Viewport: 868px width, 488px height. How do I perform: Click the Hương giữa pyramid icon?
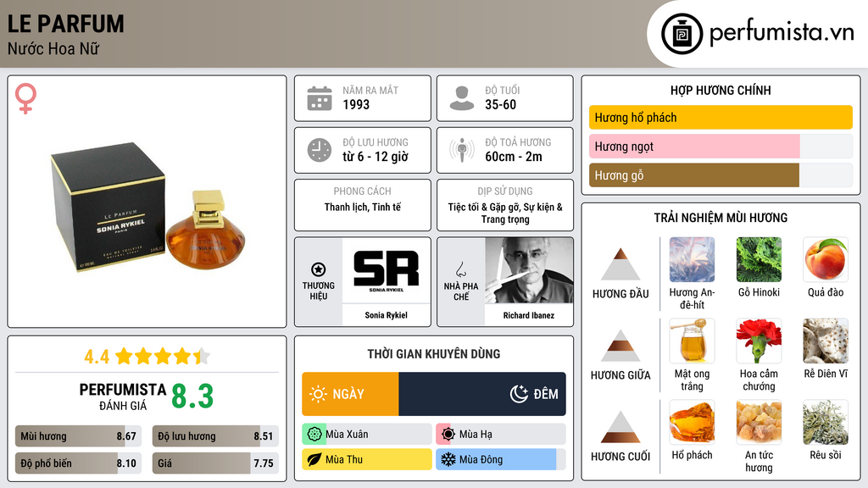[620, 346]
